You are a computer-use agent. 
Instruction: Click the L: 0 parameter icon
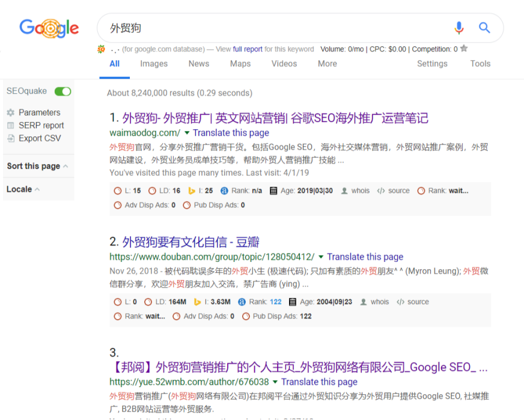(x=118, y=302)
